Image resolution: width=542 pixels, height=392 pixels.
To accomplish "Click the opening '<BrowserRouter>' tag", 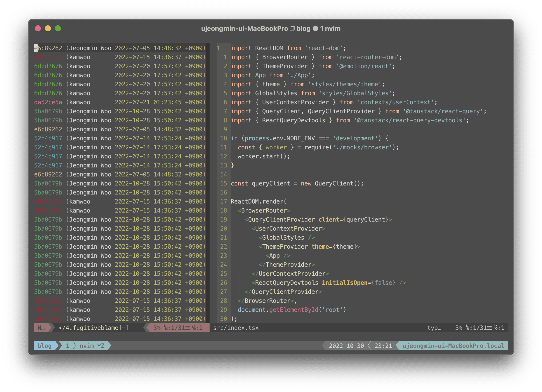I will pos(264,210).
